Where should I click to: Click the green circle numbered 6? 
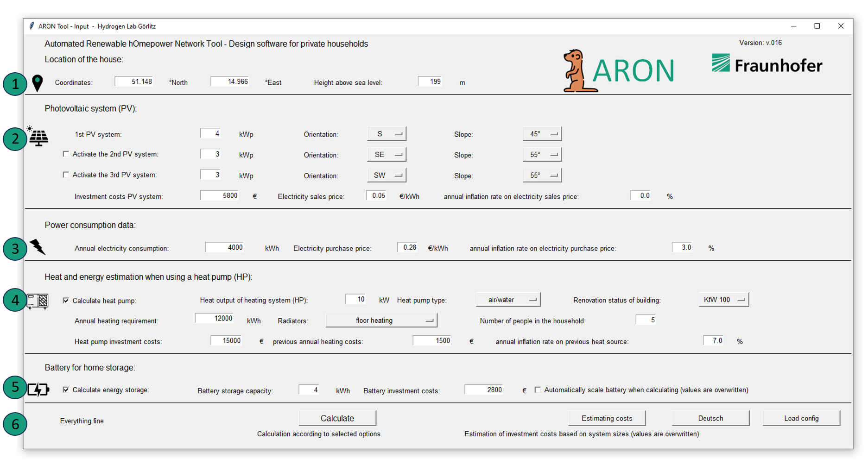[15, 424]
